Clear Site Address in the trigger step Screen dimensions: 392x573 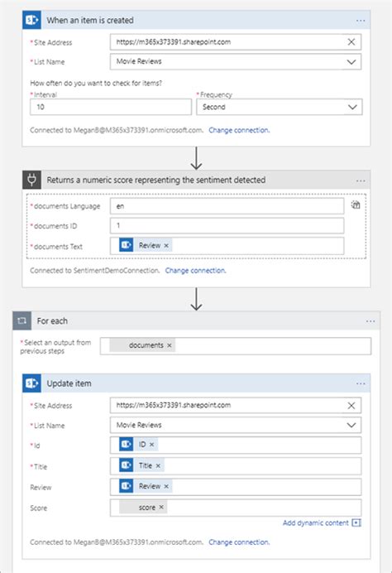351,42
